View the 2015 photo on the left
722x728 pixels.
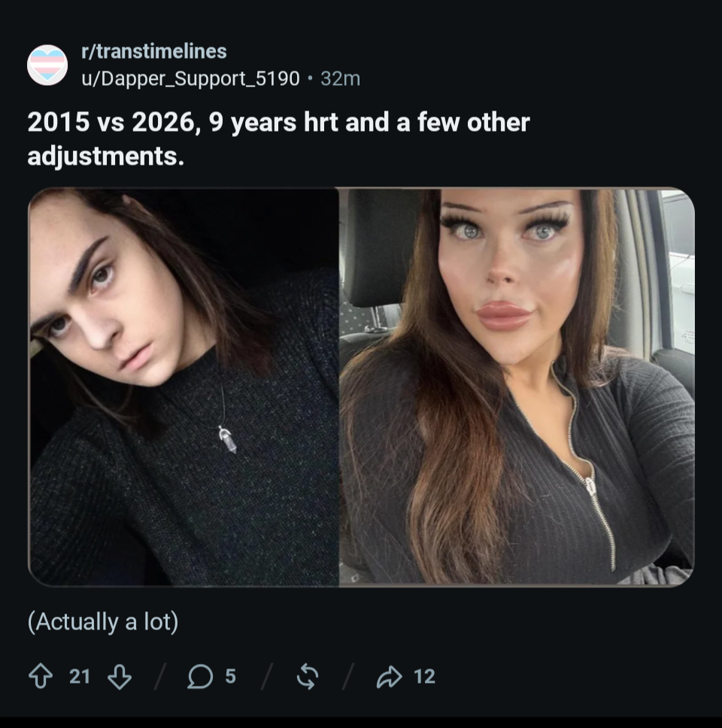click(184, 387)
